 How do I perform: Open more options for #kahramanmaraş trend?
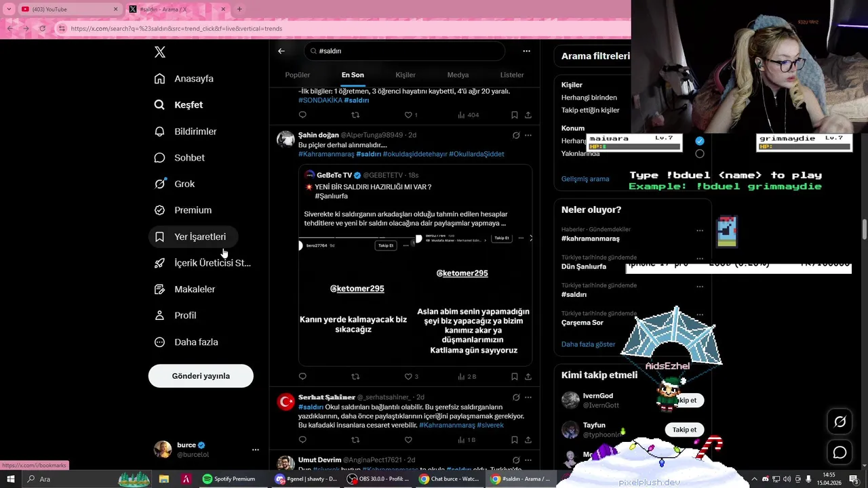click(700, 230)
